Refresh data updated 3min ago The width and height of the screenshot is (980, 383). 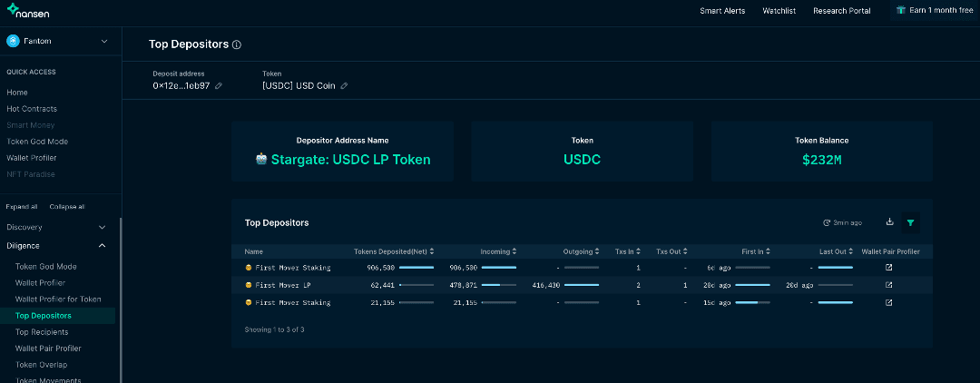[x=841, y=222]
